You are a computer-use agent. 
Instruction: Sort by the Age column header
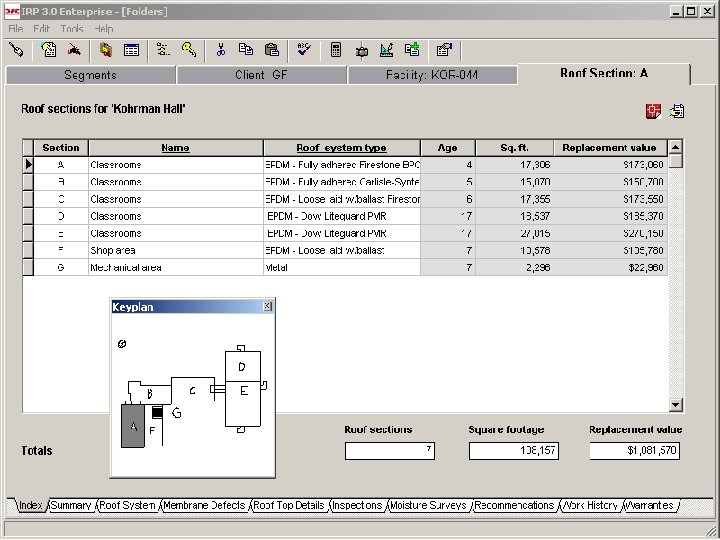point(447,148)
